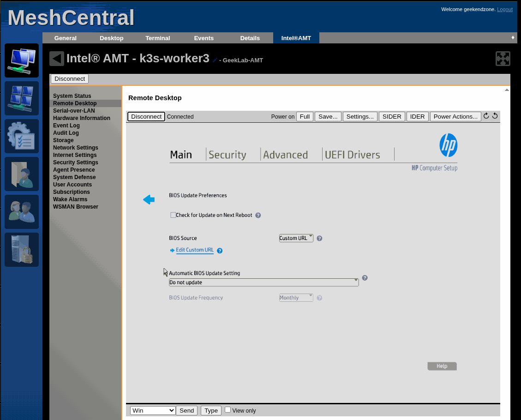Click the Logout link
The width and height of the screenshot is (521, 420).
pyautogui.click(x=505, y=9)
